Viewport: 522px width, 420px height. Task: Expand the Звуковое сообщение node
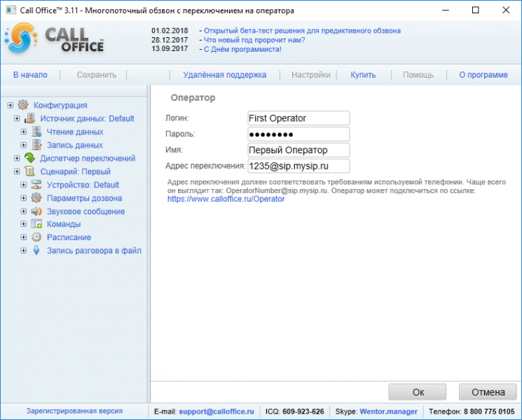[24, 211]
